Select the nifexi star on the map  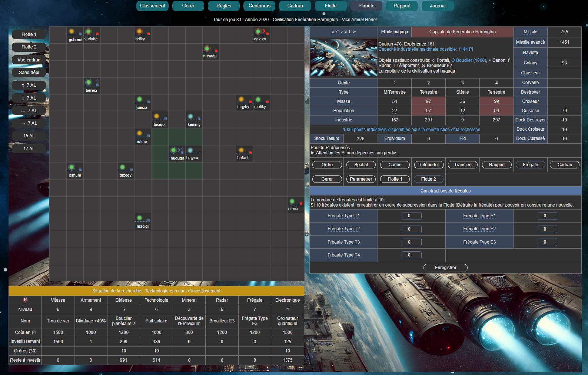292,201
